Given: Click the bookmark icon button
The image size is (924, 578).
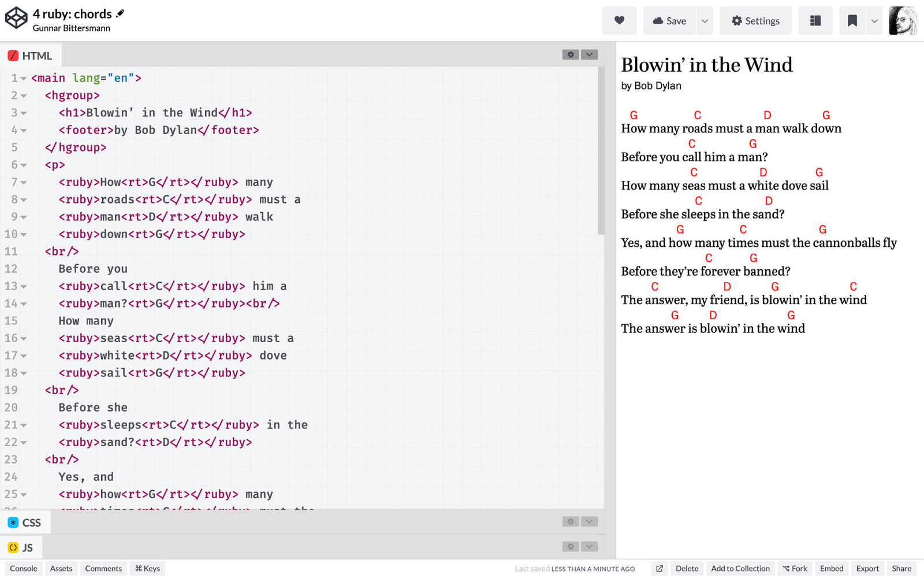Looking at the screenshot, I should tap(852, 21).
